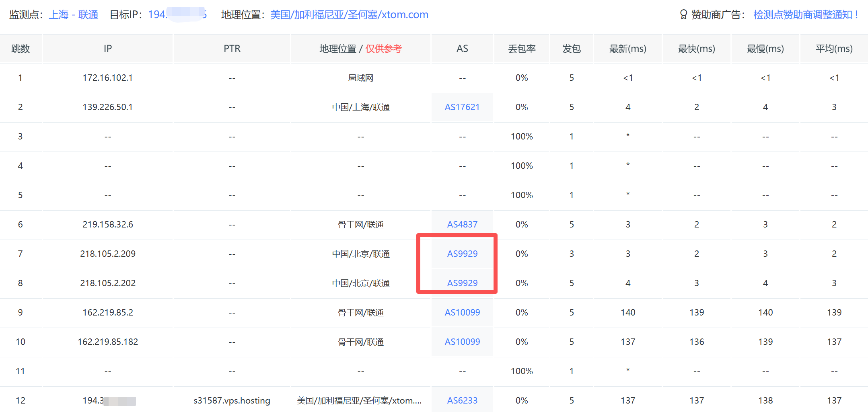Click the 100% packet loss value in hop 4

click(522, 166)
